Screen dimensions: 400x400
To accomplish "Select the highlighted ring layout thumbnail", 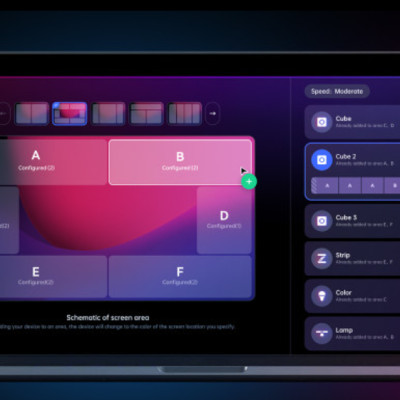I will coord(69,114).
